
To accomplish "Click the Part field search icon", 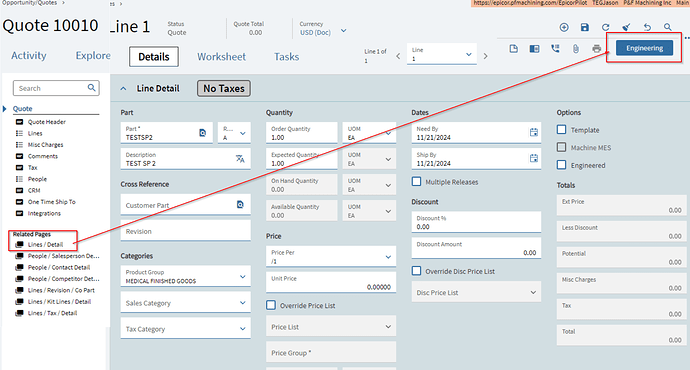I will 202,133.
